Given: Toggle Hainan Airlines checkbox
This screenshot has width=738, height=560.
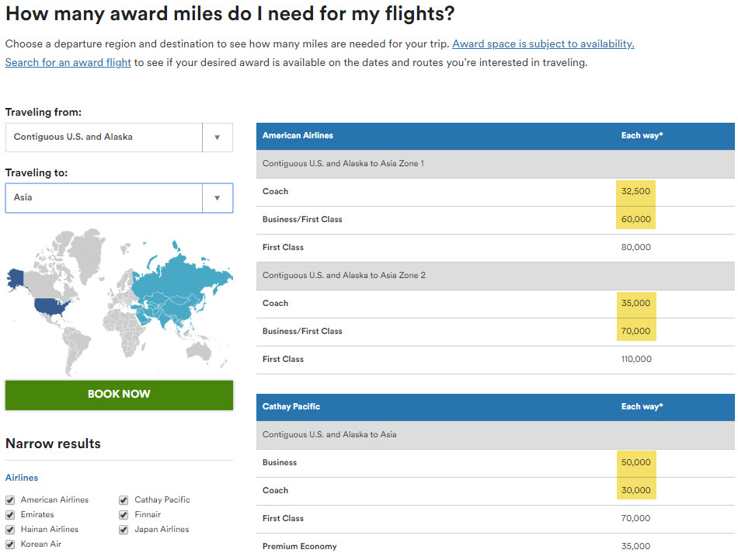Looking at the screenshot, I should [x=10, y=530].
